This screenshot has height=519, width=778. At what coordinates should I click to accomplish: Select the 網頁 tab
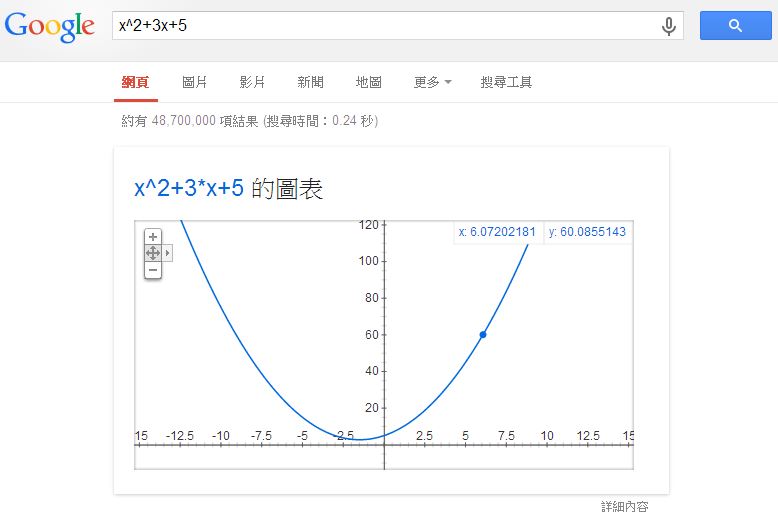pos(135,82)
